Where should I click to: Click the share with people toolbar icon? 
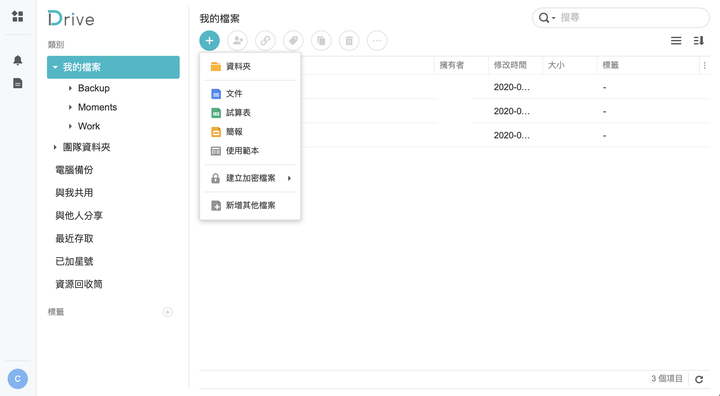click(x=237, y=41)
